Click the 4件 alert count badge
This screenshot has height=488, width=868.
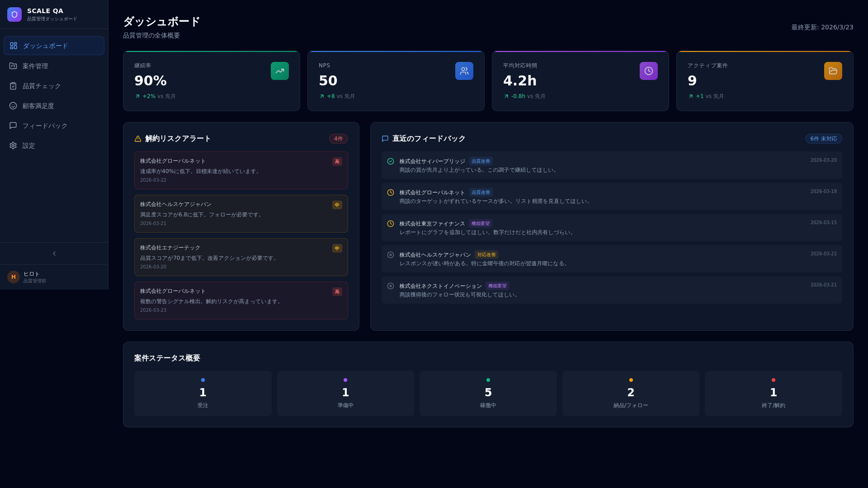339,139
